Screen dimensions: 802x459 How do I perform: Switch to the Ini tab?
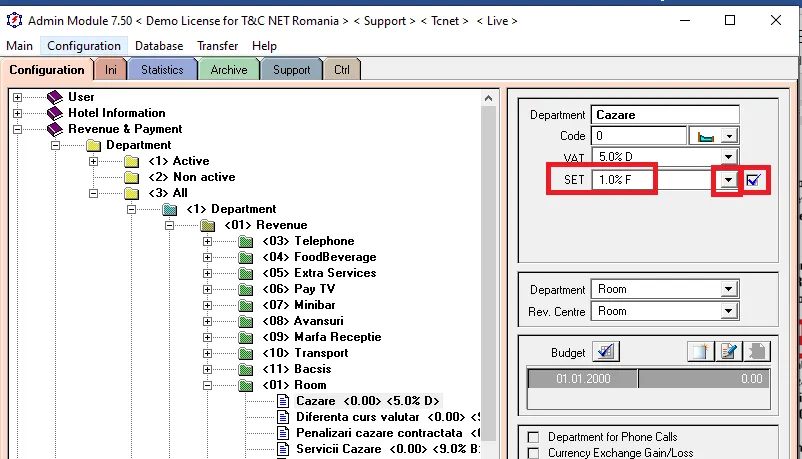pos(110,70)
